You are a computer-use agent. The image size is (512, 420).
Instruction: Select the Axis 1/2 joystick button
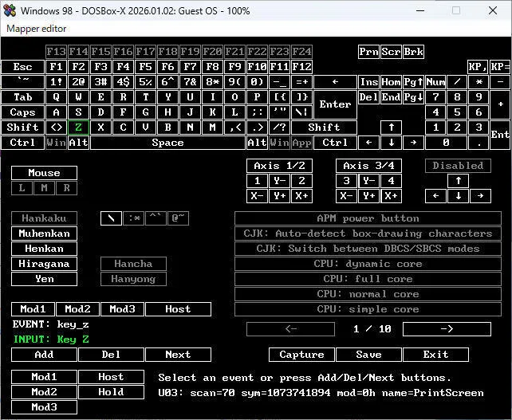279,166
